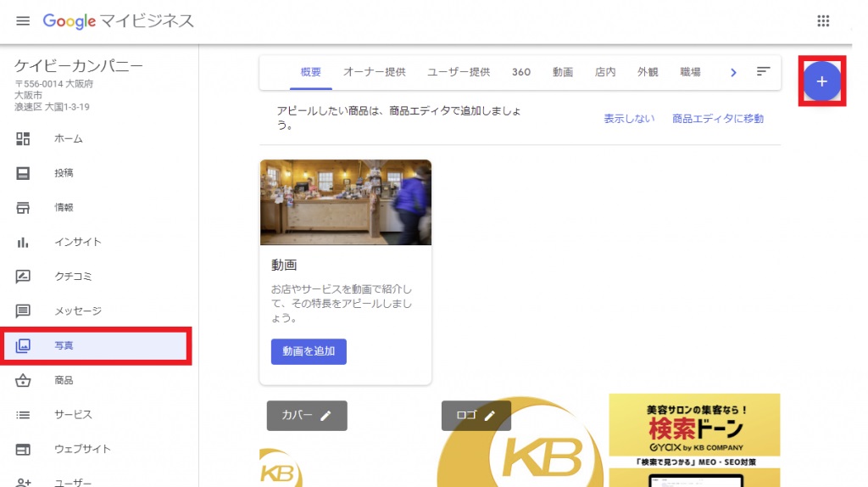
Task: Open 商品 in the sidebar
Action: tap(64, 380)
